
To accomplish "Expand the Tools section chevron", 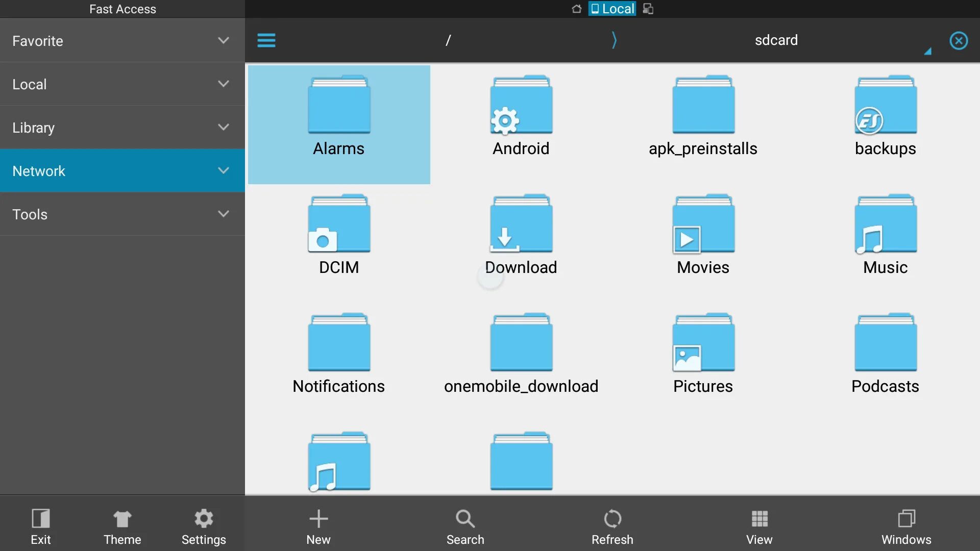I will (223, 214).
